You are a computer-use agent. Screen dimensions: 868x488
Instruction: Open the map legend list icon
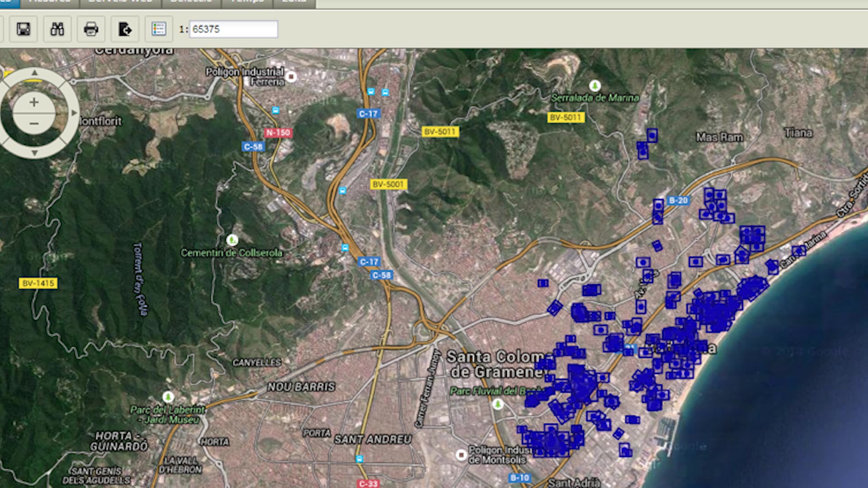point(159,29)
